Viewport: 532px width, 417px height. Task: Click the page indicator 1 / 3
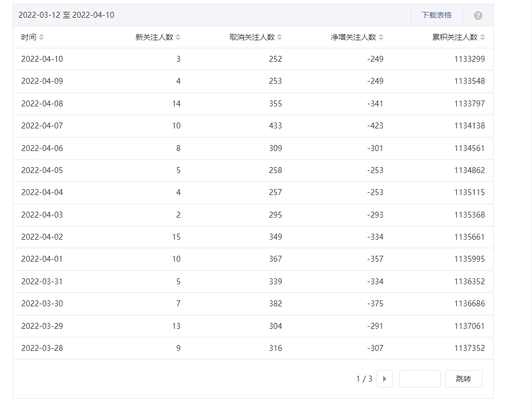364,379
